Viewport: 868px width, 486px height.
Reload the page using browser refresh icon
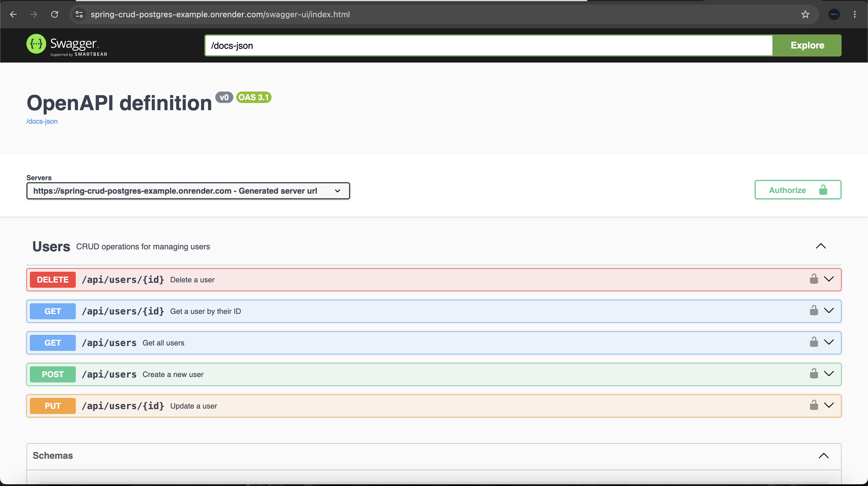point(55,14)
